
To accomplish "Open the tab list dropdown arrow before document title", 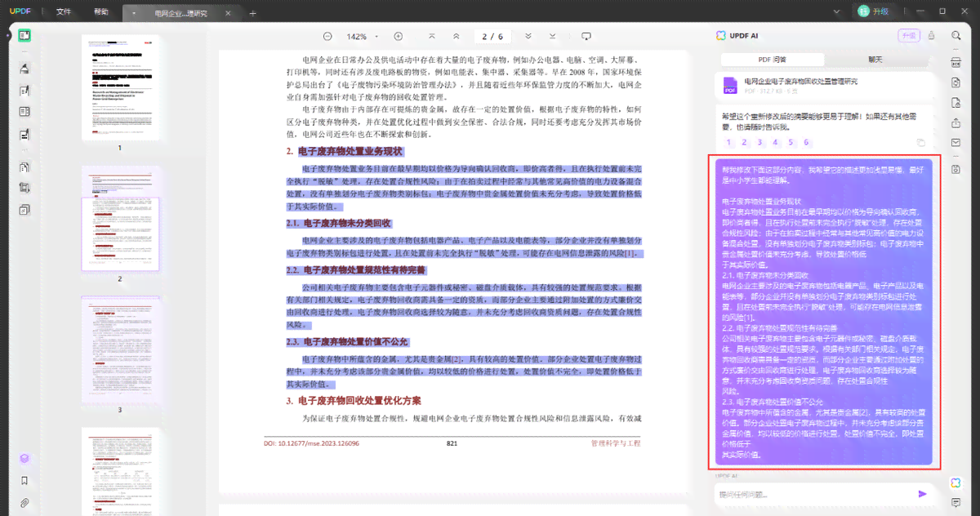I will (135, 13).
